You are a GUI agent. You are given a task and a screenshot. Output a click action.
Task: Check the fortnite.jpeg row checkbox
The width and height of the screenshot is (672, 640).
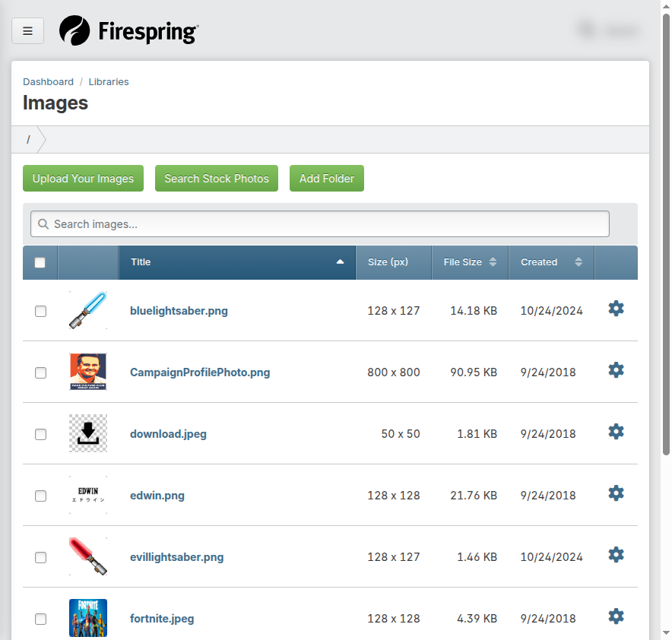[x=41, y=619]
